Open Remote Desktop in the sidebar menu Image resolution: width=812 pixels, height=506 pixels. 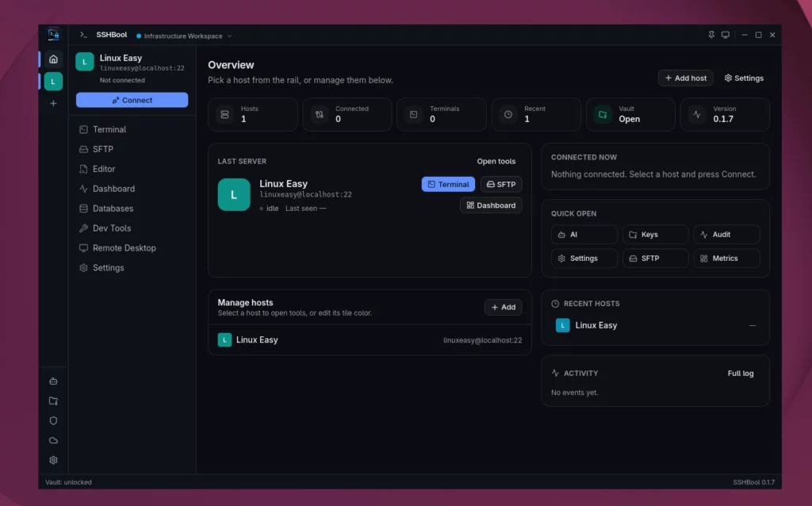pyautogui.click(x=132, y=247)
